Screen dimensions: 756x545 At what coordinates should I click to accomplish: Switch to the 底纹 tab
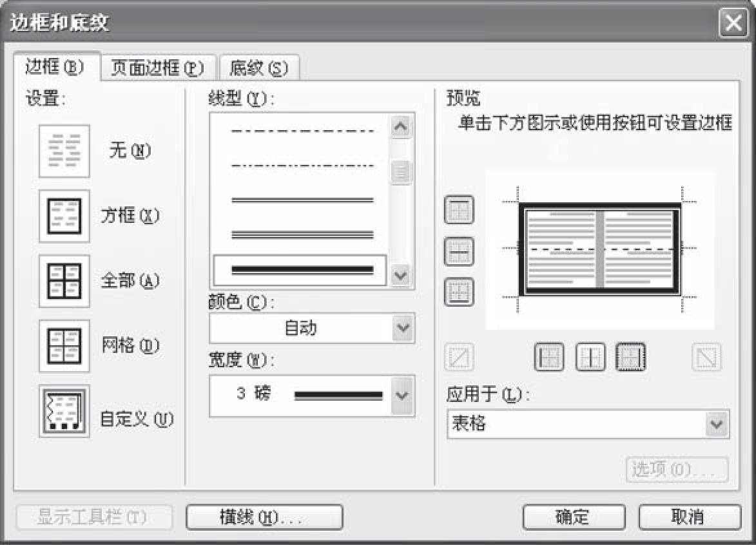coord(259,68)
